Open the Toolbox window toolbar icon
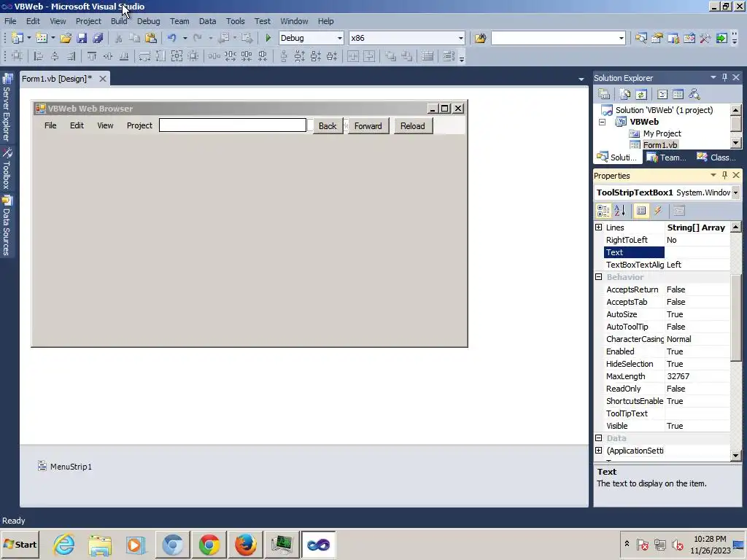 (x=705, y=38)
